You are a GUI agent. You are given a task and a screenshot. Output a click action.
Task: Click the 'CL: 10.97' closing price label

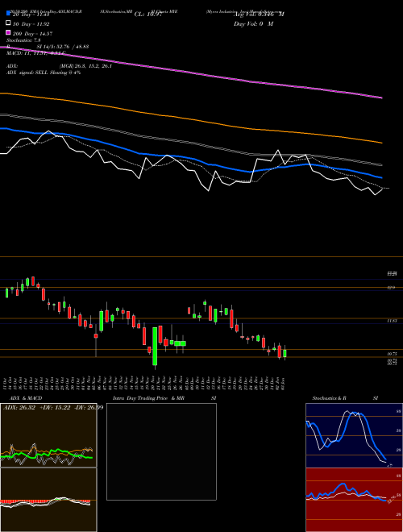click(x=150, y=15)
